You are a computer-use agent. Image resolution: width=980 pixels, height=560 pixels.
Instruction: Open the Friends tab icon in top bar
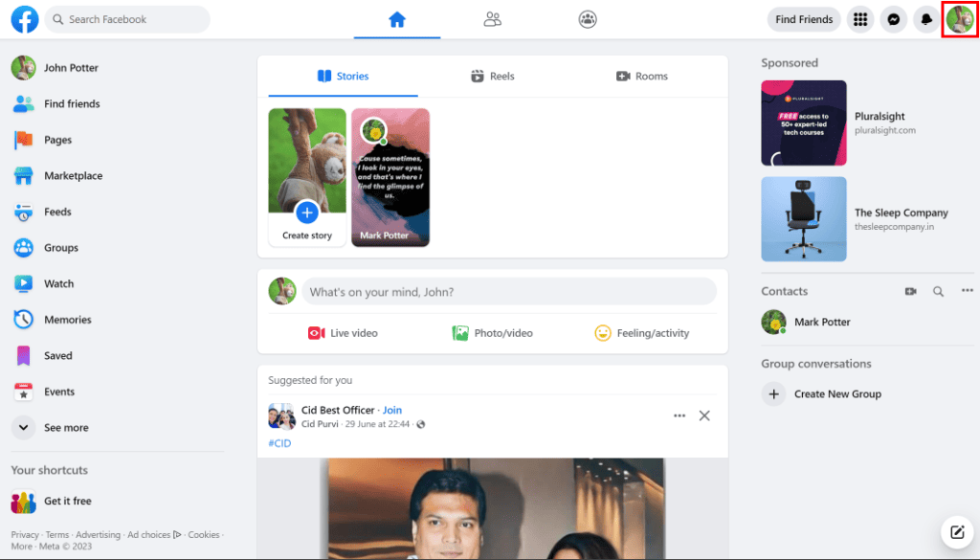pyautogui.click(x=493, y=19)
